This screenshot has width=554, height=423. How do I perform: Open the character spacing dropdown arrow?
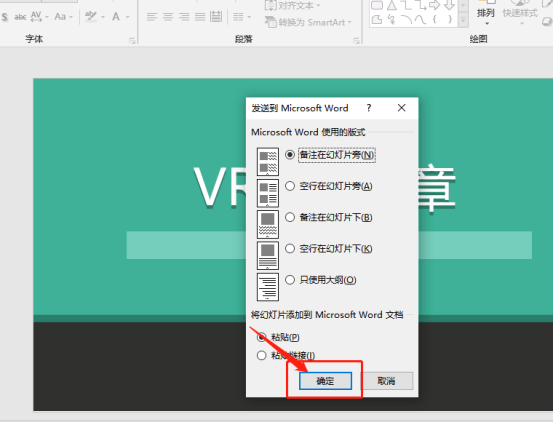coord(47,17)
